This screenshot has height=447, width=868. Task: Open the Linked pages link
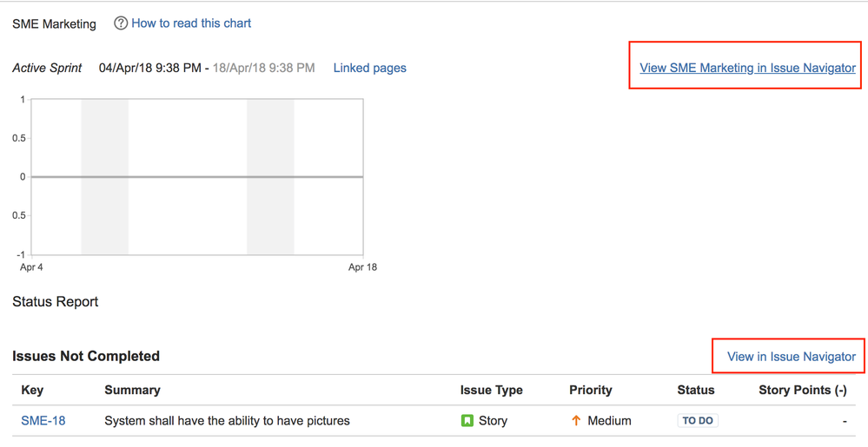[x=370, y=68]
